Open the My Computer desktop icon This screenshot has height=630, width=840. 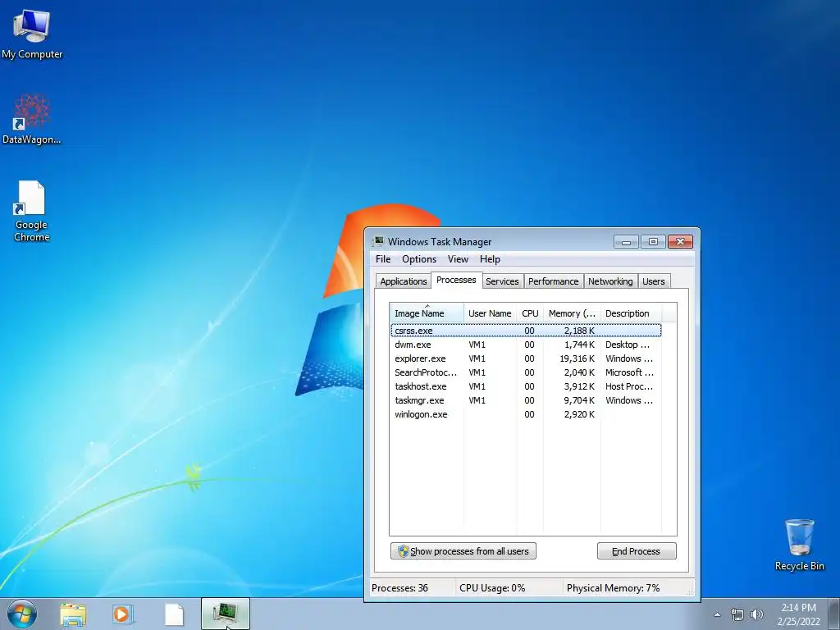point(32,33)
